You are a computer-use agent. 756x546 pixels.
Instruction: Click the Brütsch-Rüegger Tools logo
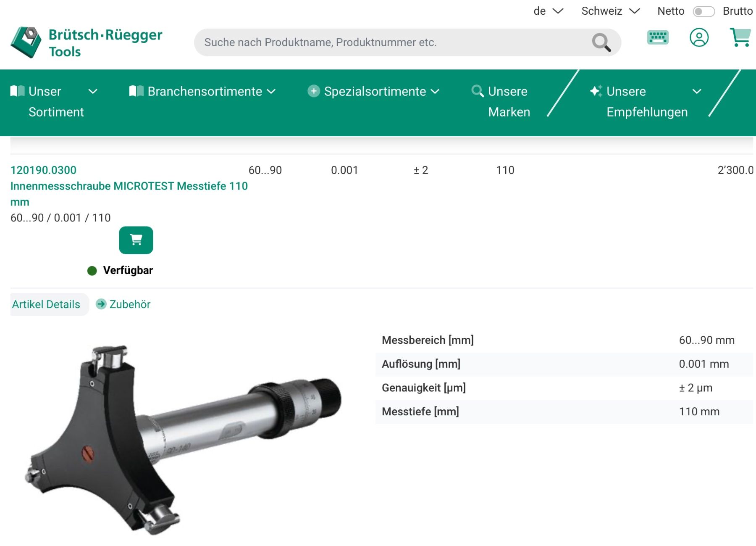tap(87, 42)
